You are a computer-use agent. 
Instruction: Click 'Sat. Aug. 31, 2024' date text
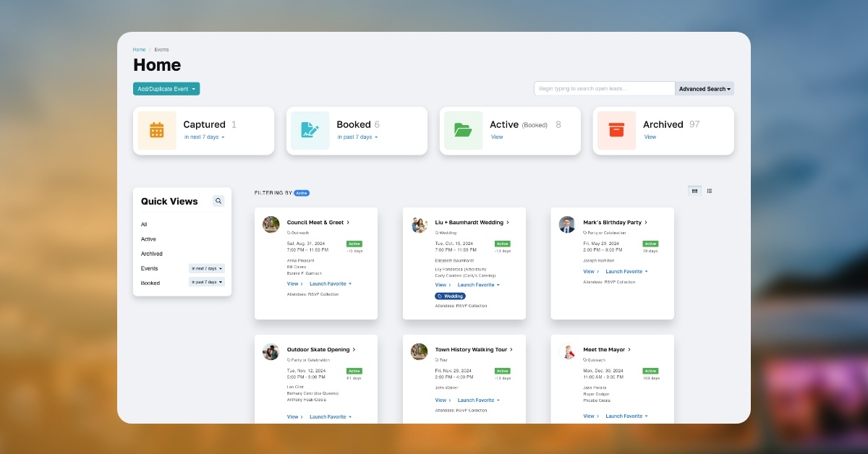point(307,244)
